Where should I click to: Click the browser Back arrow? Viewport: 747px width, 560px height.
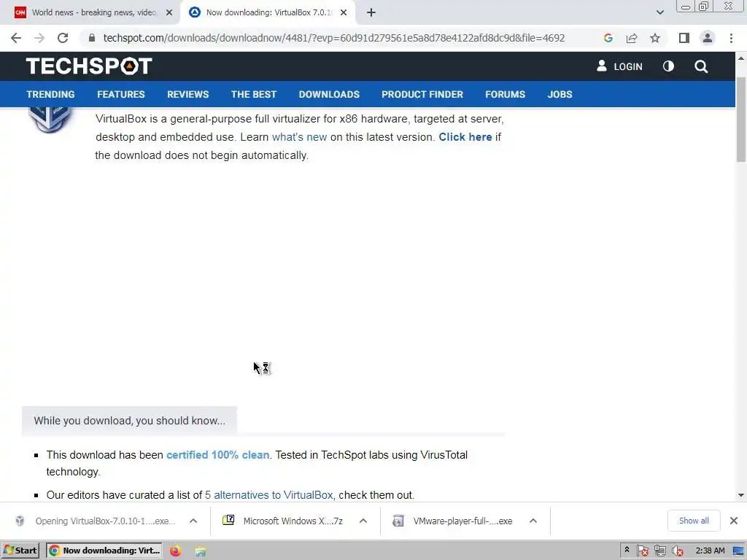click(x=16, y=38)
